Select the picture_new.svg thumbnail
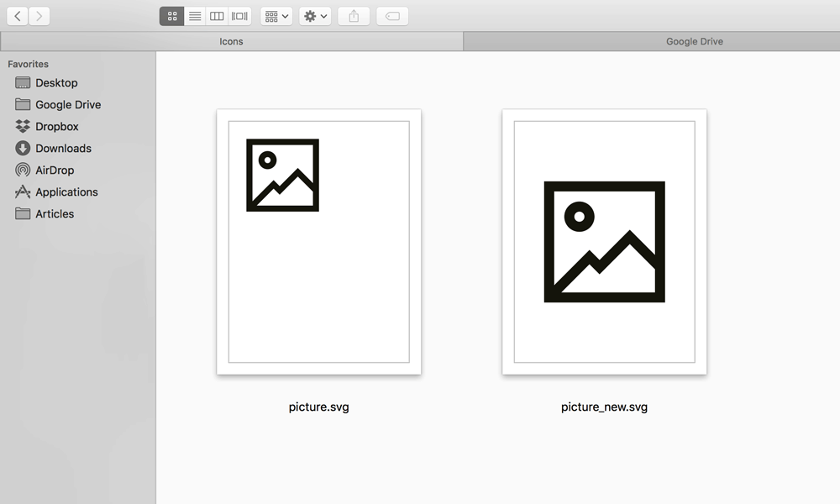Image resolution: width=840 pixels, height=504 pixels. click(604, 242)
